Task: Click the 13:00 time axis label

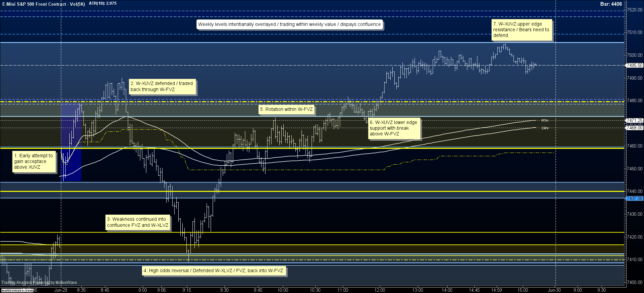Action: click(x=418, y=290)
